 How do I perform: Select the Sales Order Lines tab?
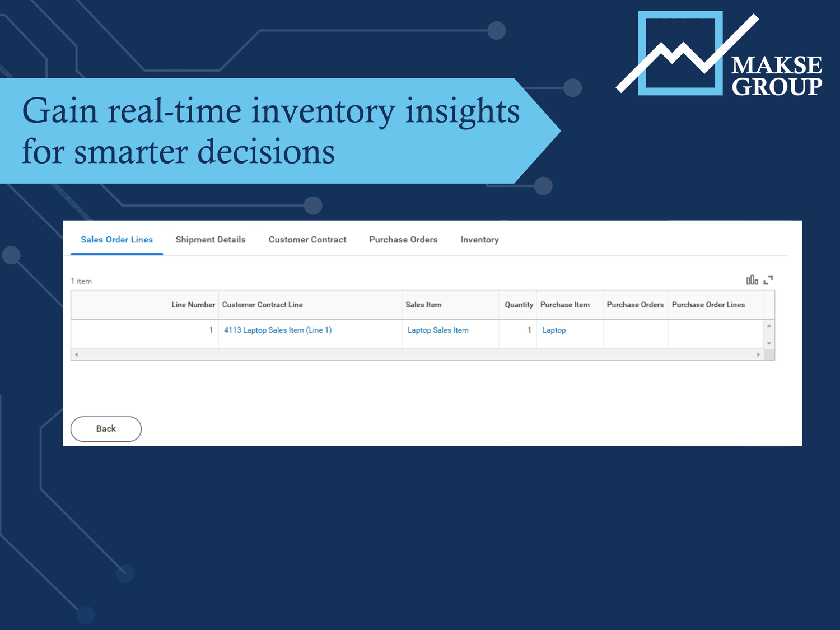click(x=116, y=240)
